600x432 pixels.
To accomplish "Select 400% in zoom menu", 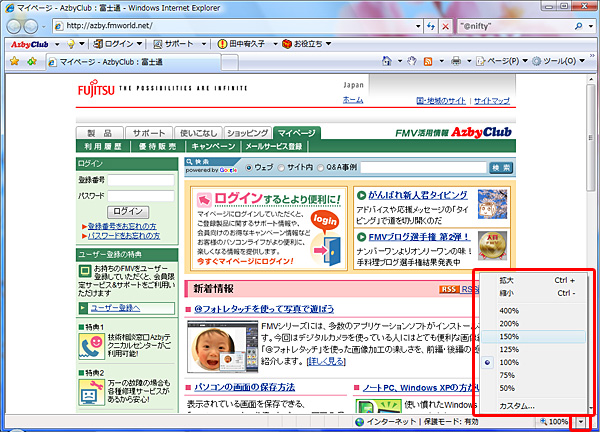I will click(x=534, y=311).
